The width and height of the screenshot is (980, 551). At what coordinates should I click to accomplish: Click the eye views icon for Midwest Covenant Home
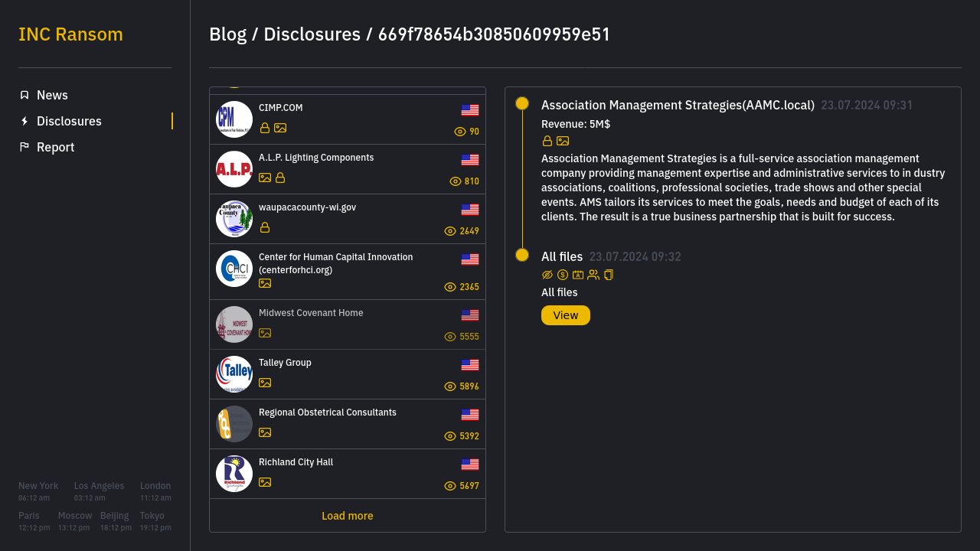pos(450,337)
